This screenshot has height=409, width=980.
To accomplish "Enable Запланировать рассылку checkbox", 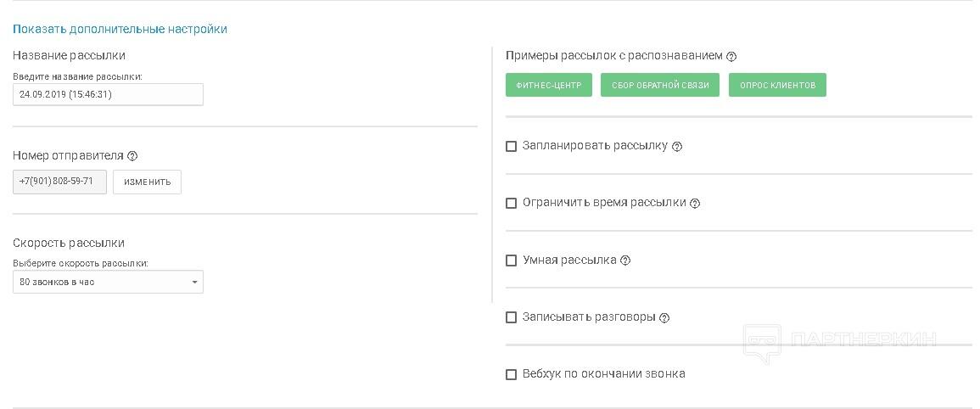I will coord(512,147).
